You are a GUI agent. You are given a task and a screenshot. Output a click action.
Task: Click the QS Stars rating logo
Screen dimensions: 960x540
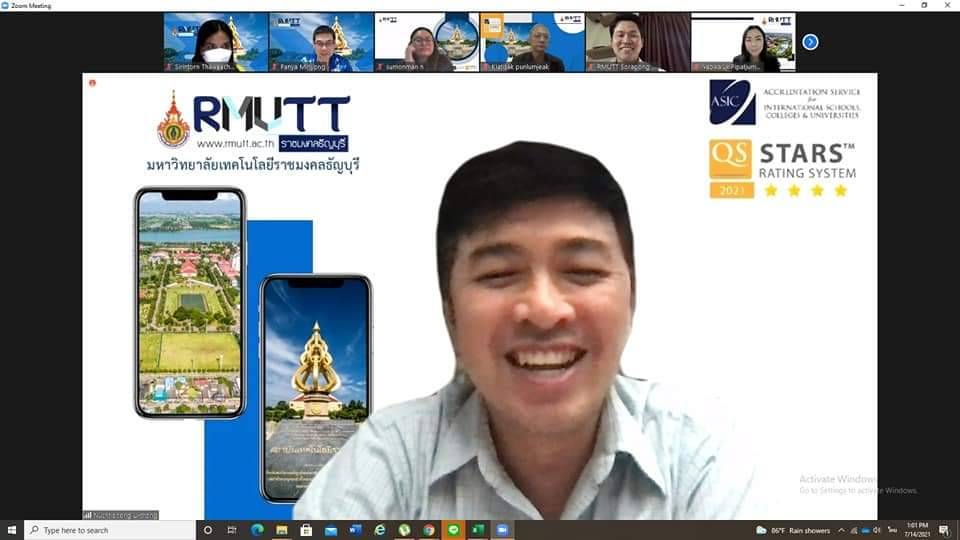tap(782, 169)
